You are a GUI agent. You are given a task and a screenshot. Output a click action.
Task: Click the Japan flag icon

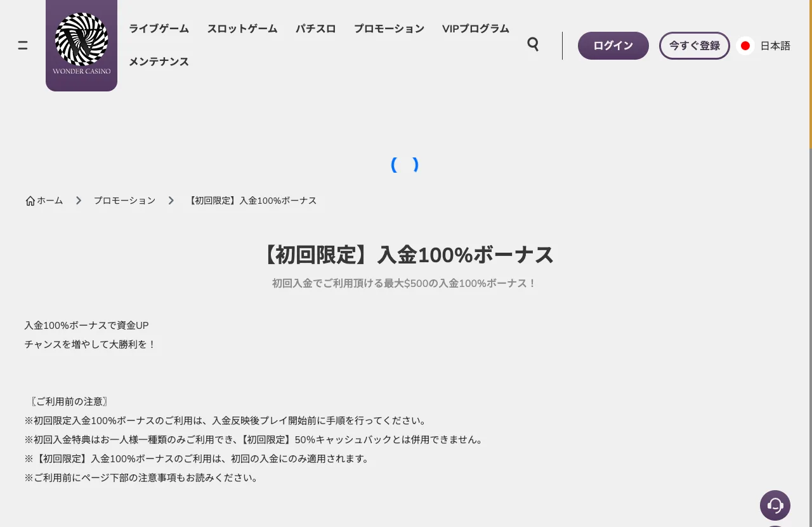tap(745, 46)
